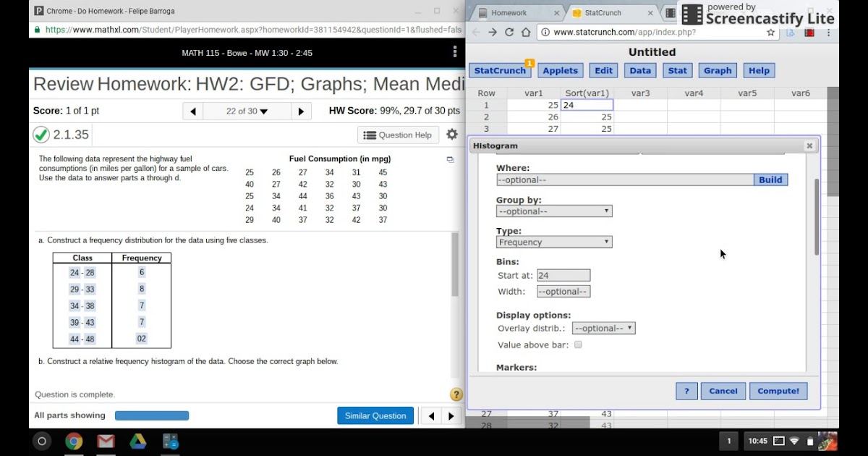Click the Screencastify extension icon
Image resolution: width=868 pixels, height=456 pixels.
(809, 33)
